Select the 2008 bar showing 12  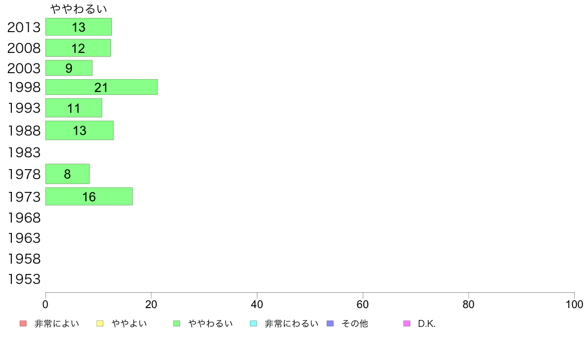(78, 48)
